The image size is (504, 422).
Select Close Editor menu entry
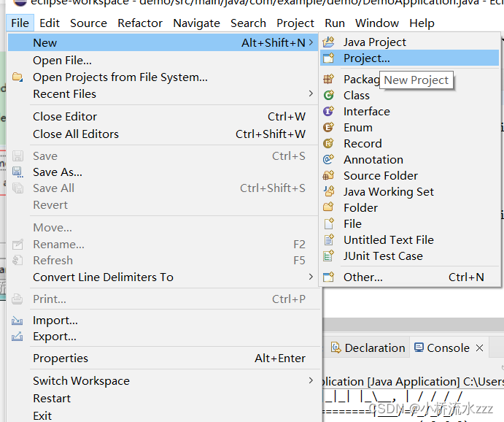click(163, 116)
